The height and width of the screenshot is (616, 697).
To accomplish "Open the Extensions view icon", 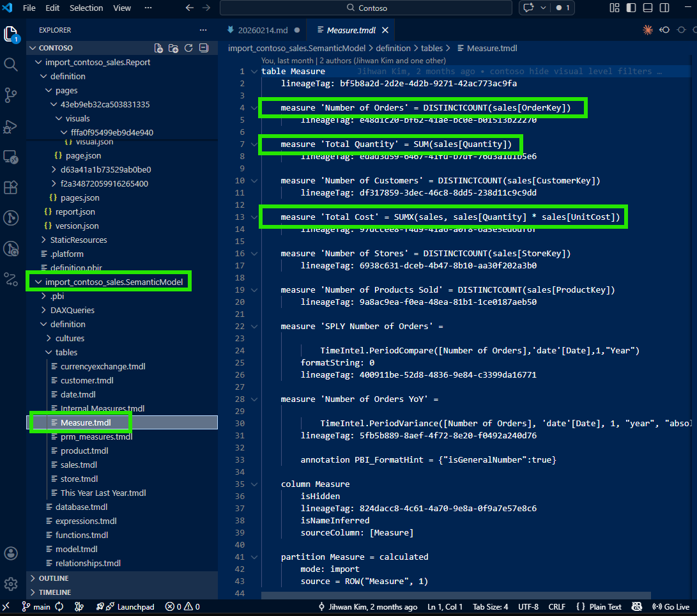I will [x=11, y=187].
